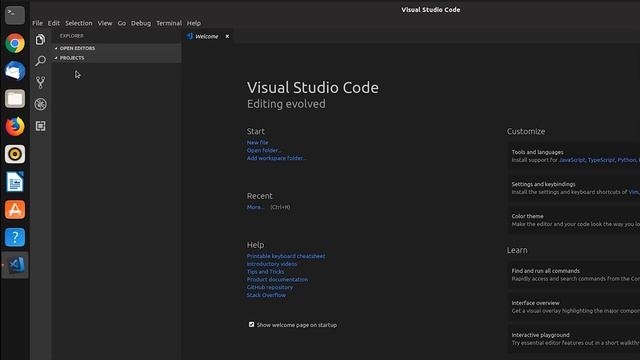Open the Product documentation link
This screenshot has width=640, height=360.
click(277, 279)
